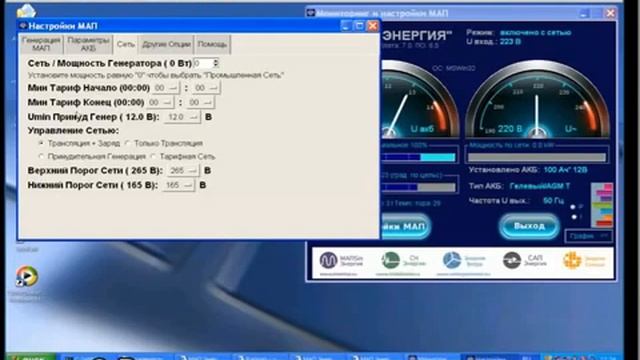Minimize the Мониторинг и настройки МАП window
The height and width of the screenshot is (360, 640).
click(x=584, y=13)
